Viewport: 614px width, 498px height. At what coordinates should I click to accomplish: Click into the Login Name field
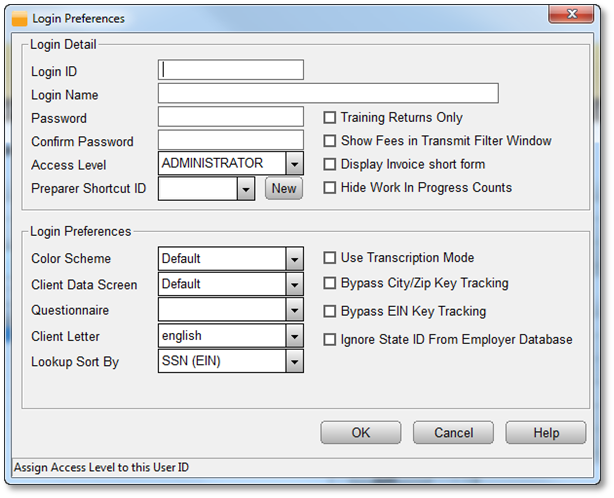[328, 94]
